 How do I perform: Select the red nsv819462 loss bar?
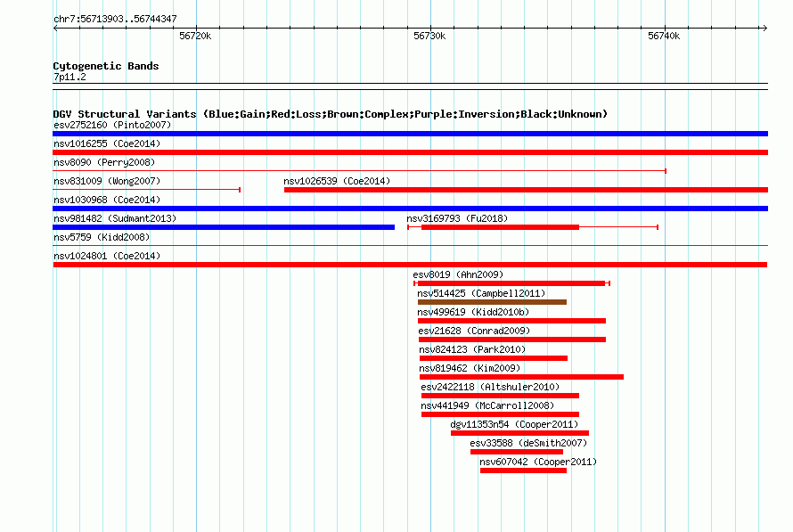(x=521, y=377)
